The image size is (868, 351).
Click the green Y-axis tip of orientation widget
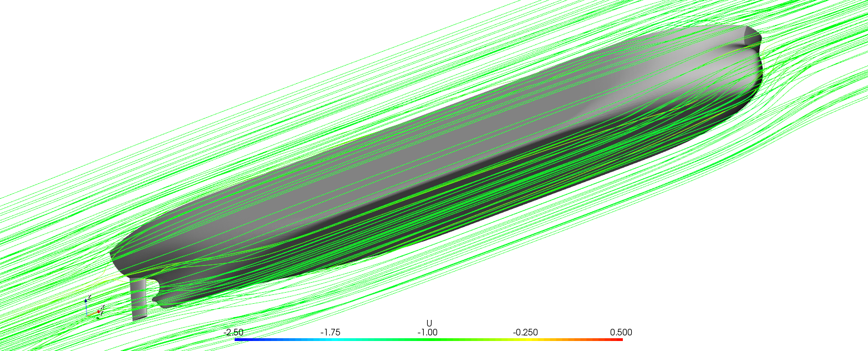coord(98,318)
